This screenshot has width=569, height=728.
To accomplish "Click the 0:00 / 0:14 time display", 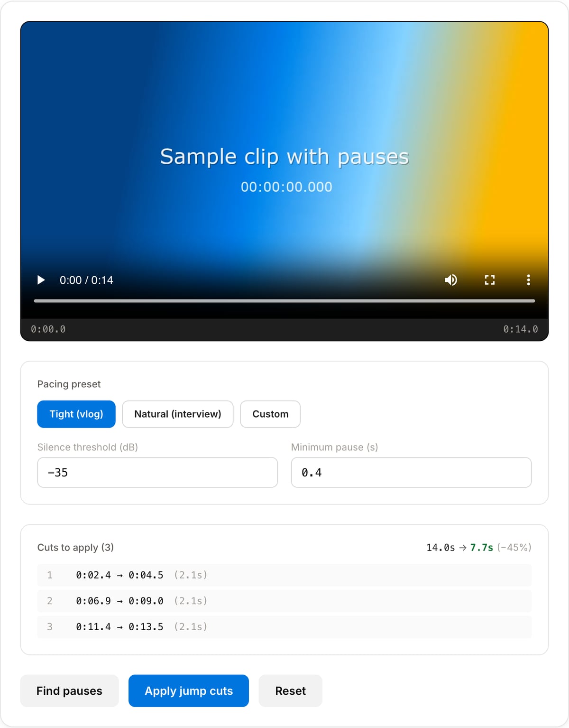I will pos(86,280).
